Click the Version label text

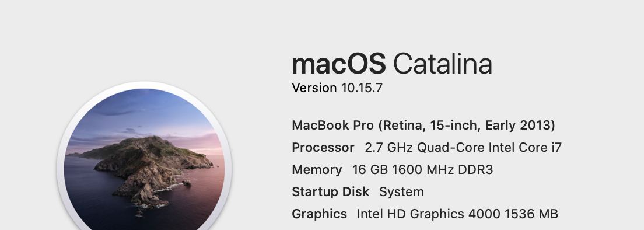tap(314, 88)
